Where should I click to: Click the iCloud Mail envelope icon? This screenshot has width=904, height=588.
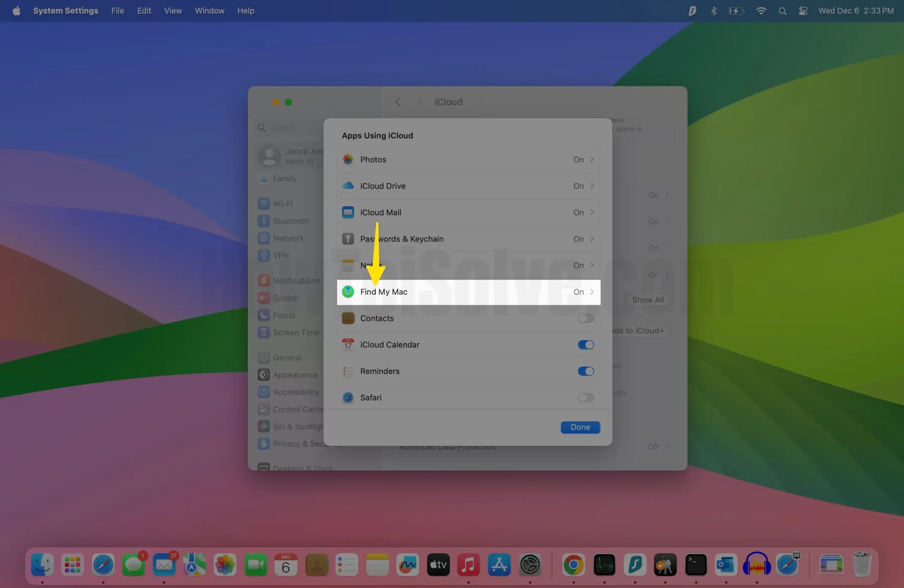(x=348, y=212)
